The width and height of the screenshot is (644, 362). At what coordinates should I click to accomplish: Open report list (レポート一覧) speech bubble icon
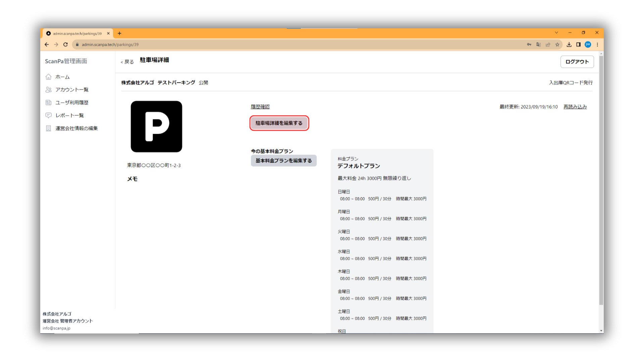(x=49, y=115)
